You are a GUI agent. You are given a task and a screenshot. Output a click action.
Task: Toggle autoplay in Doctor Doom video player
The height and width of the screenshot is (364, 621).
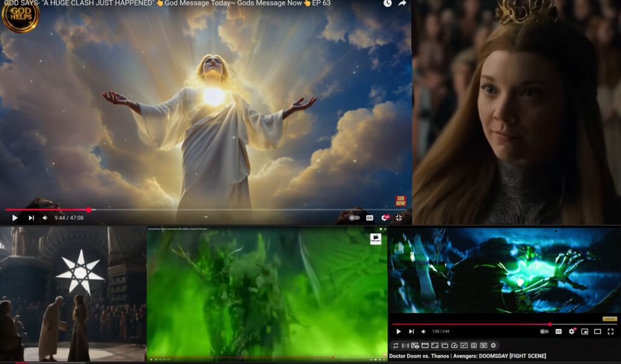(x=545, y=331)
